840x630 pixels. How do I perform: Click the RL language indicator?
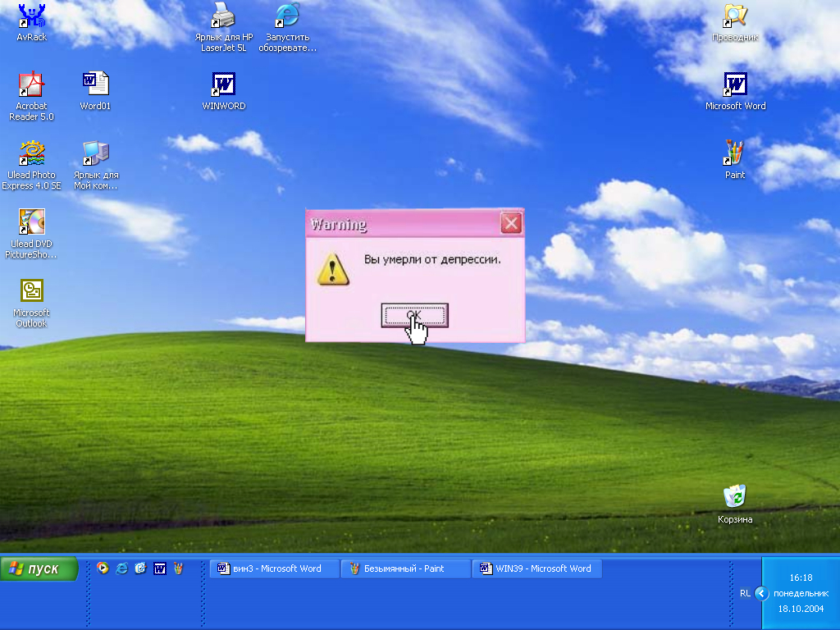pos(745,593)
